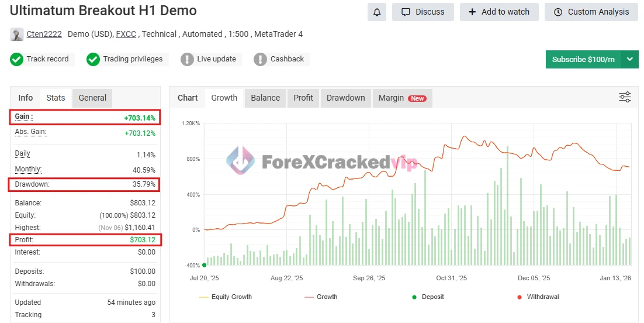Click the green deposit marker on chart
This screenshot has width=644, height=323.
pos(204,265)
